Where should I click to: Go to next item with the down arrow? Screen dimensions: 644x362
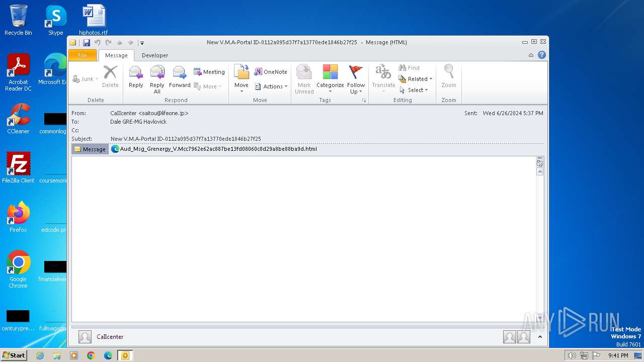(x=130, y=43)
